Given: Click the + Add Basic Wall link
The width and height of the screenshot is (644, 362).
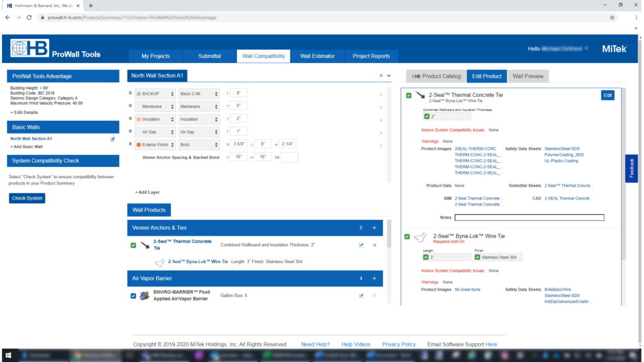Looking at the screenshot, I should click(x=26, y=147).
